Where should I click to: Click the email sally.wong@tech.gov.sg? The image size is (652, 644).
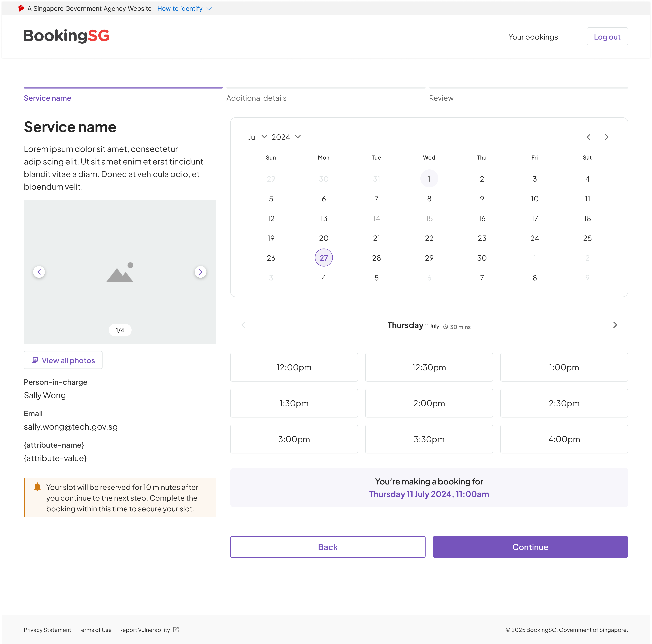(x=71, y=427)
